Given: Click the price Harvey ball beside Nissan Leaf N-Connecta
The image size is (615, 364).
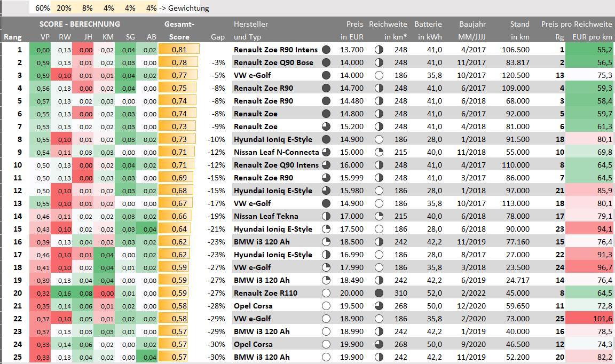Looking at the screenshot, I should coord(326,152).
